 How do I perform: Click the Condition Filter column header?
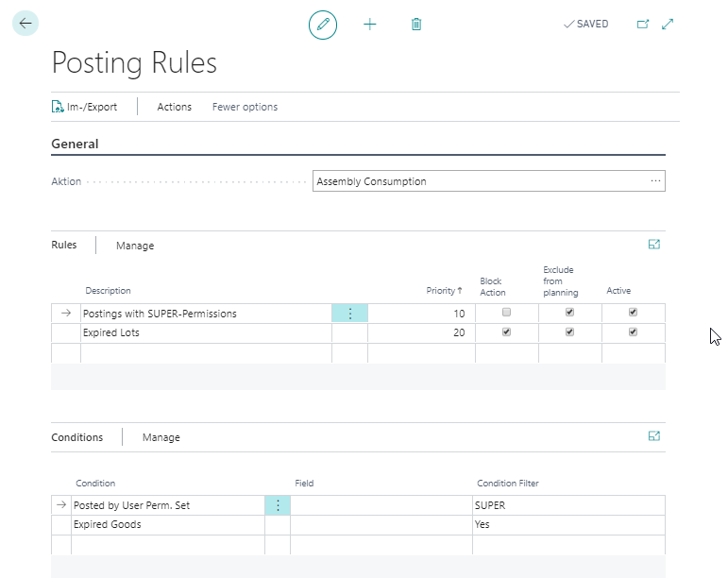tap(507, 484)
